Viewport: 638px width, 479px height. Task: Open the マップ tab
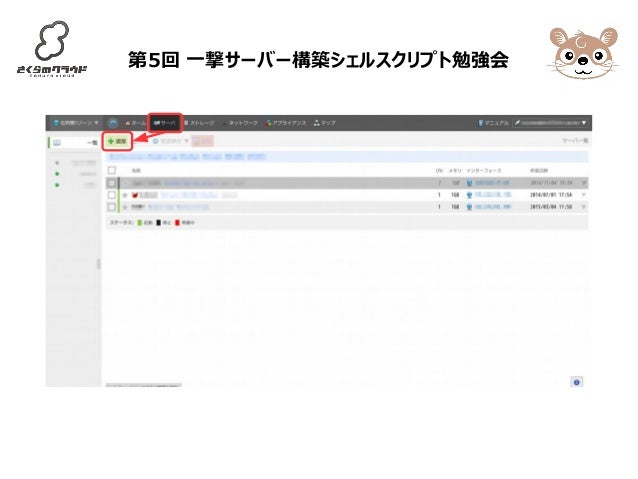point(325,123)
